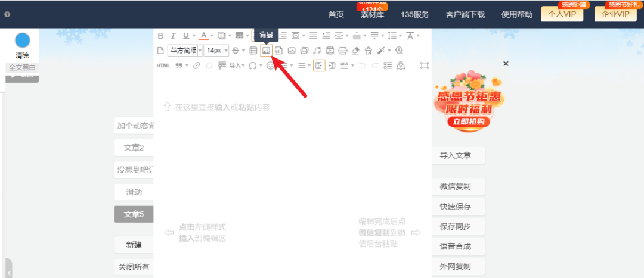Expand the blockquote style dropdown arrow
The width and height of the screenshot is (644, 278).
187,65
